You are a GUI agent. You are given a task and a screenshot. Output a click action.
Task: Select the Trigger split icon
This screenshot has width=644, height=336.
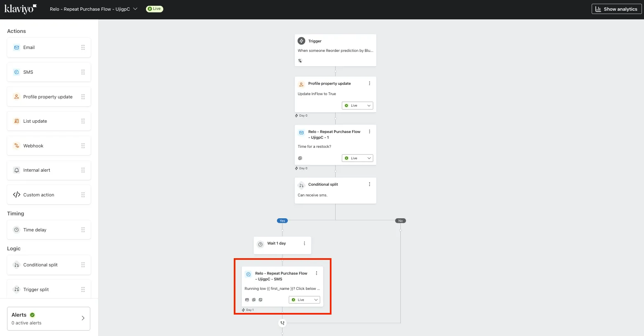pos(16,289)
